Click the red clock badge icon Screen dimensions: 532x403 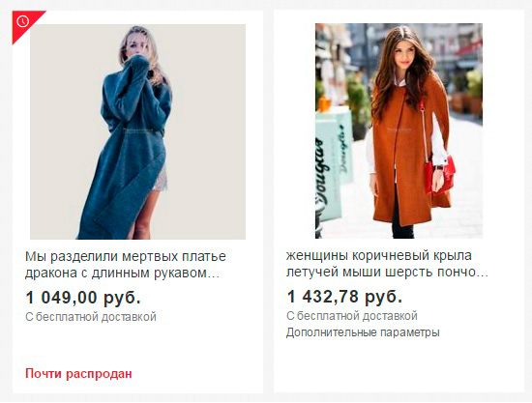(x=23, y=21)
